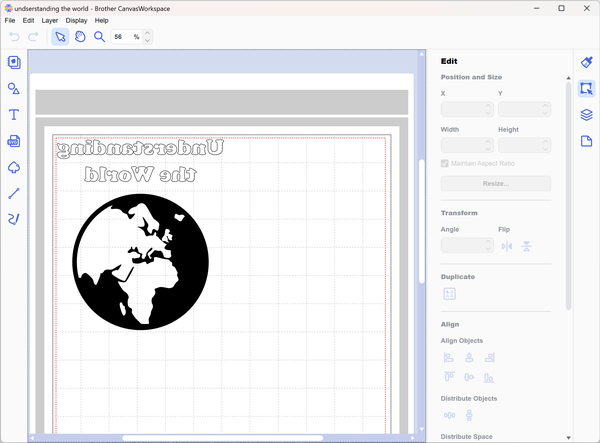Select the freehand drawing tool
The width and height of the screenshot is (600, 443).
tap(14, 219)
